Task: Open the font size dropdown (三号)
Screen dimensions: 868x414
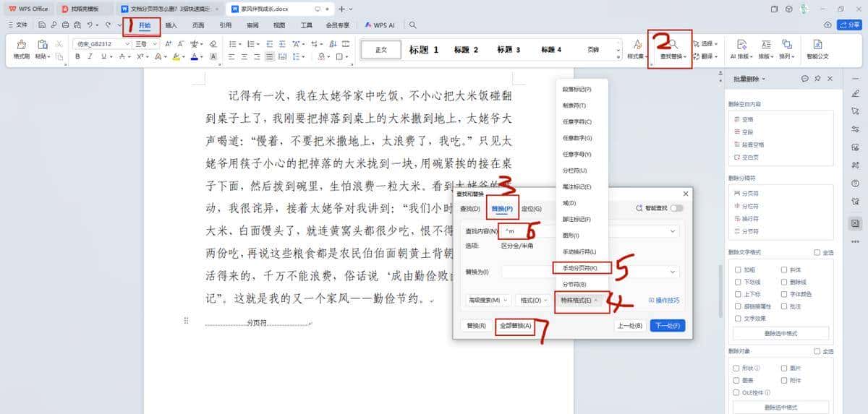Action: [x=156, y=43]
